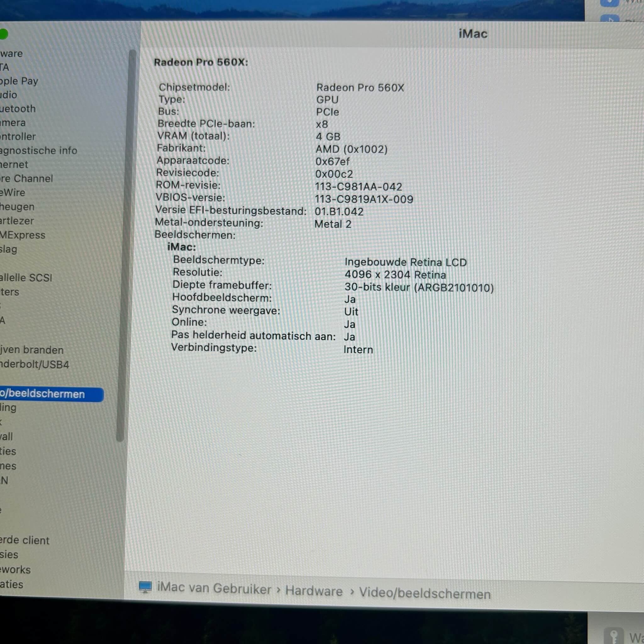Click the Apparaatcode value '0x67ef'

pyautogui.click(x=332, y=162)
